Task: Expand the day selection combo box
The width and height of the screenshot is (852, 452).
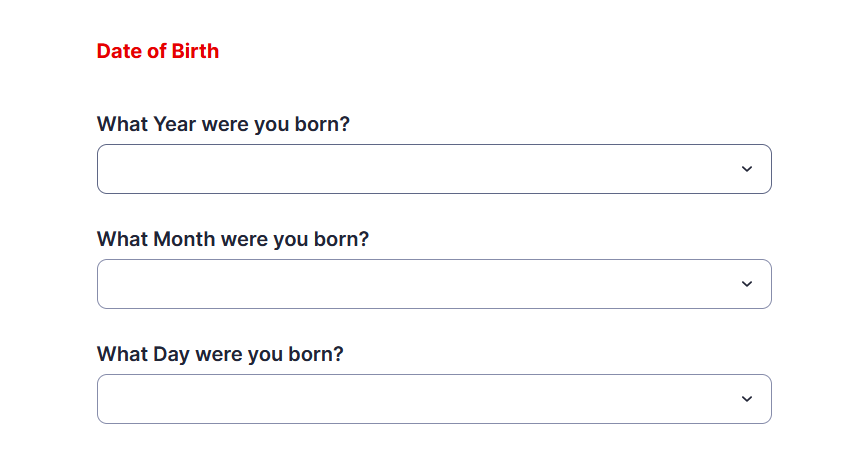Action: [x=434, y=399]
